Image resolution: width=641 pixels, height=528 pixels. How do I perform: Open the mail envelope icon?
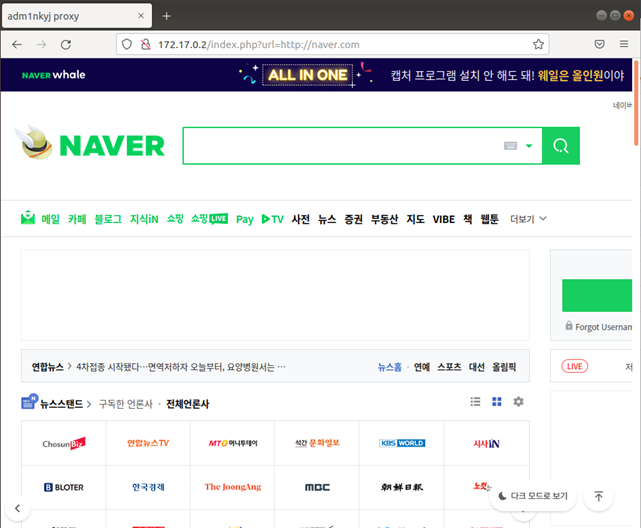28,217
